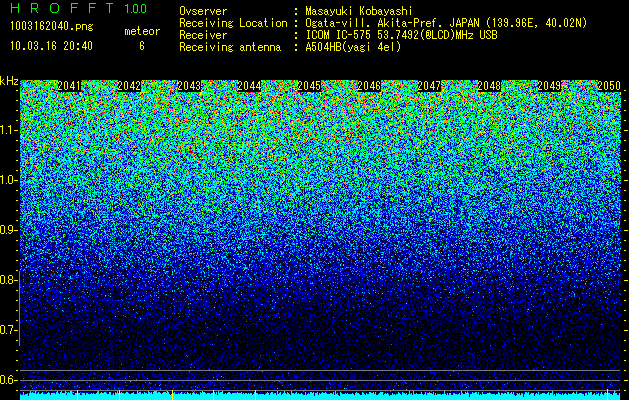Image resolution: width=629 pixels, height=400 pixels.
Task: Click the 2041 time marker
Action: [x=69, y=86]
